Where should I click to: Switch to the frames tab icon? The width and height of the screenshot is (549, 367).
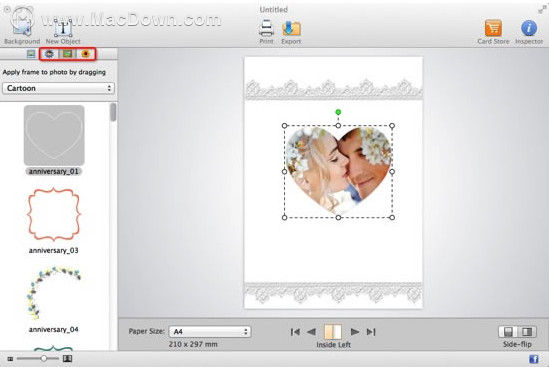click(x=49, y=54)
